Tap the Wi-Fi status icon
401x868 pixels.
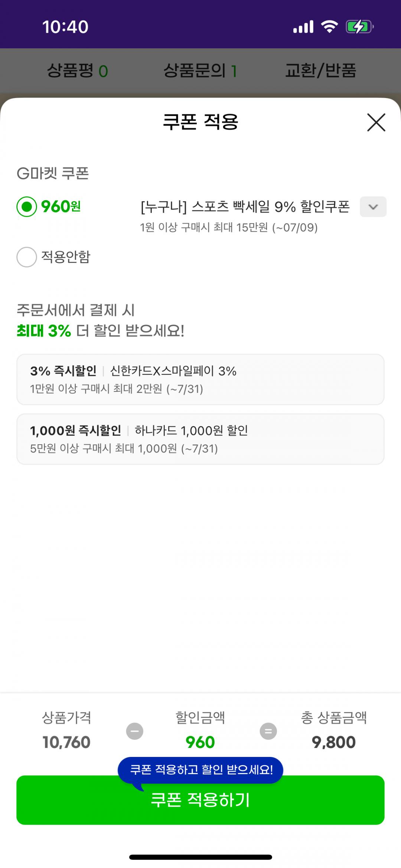point(329,27)
